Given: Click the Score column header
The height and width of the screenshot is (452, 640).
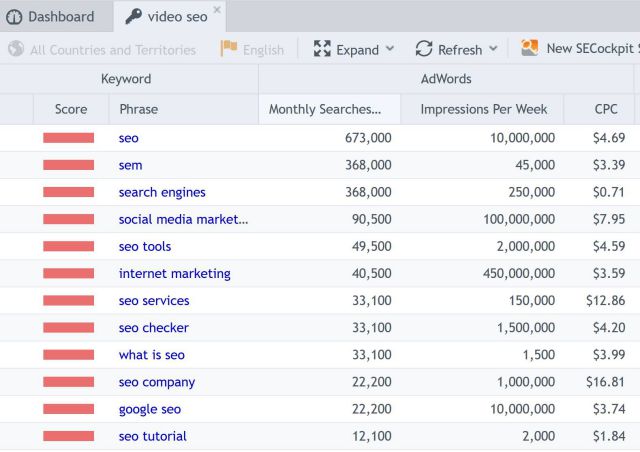Looking at the screenshot, I should (x=71, y=110).
